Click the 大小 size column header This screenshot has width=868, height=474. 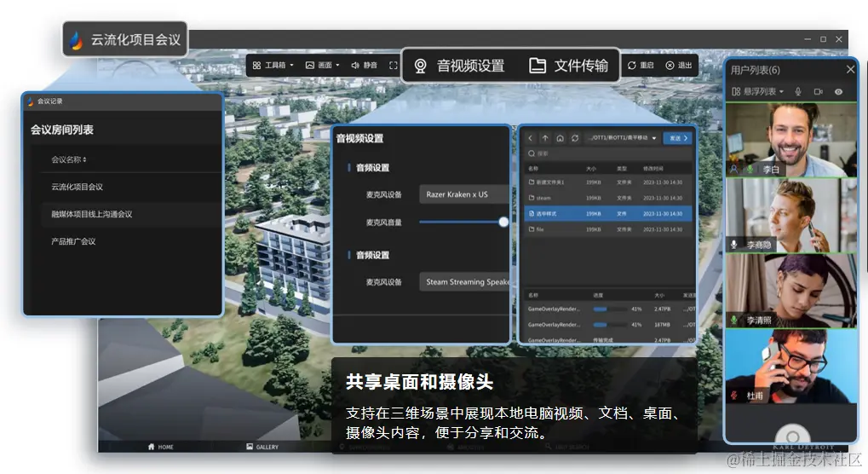(x=591, y=168)
